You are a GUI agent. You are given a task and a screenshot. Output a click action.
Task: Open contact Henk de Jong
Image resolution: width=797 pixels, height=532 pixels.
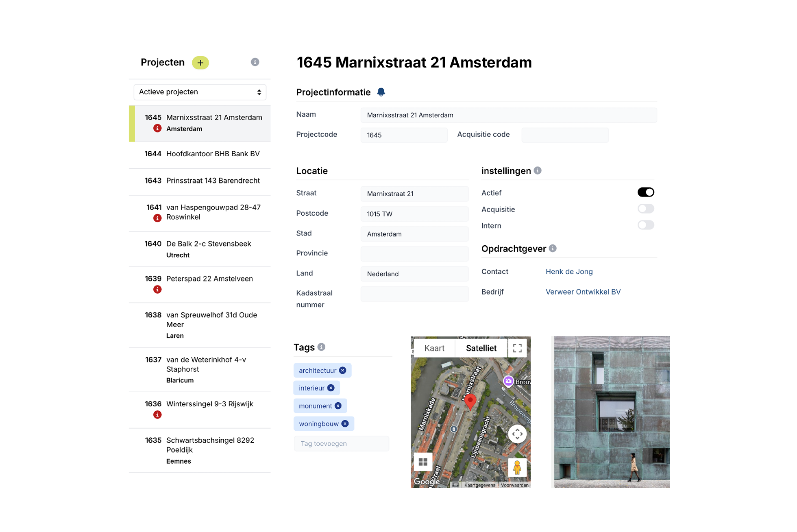point(569,271)
